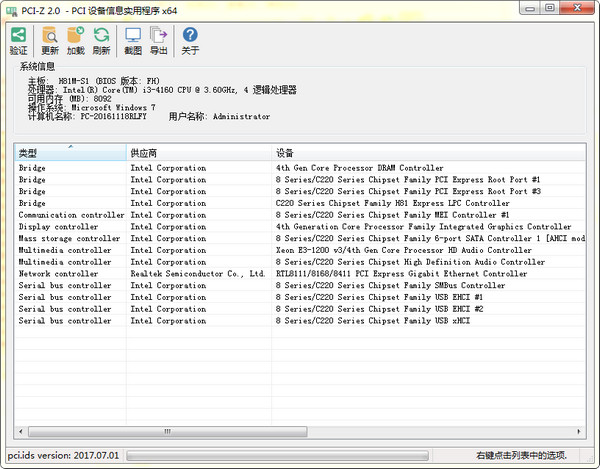Select the 6-port SATA Controller device cell
Screen dimensions: 600x469
pyautogui.click(x=430, y=239)
